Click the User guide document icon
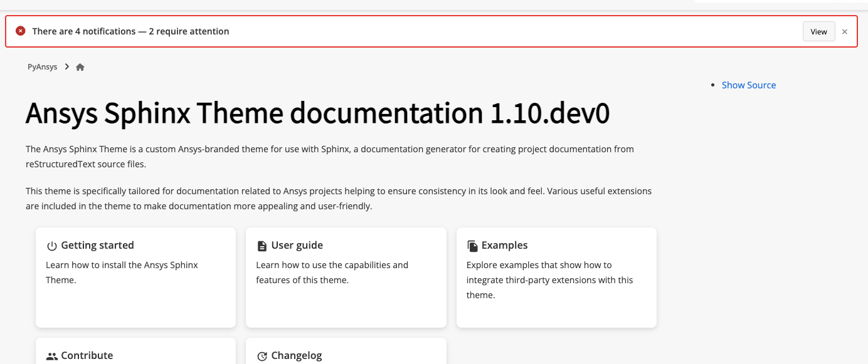The height and width of the screenshot is (364, 868). coord(262,246)
